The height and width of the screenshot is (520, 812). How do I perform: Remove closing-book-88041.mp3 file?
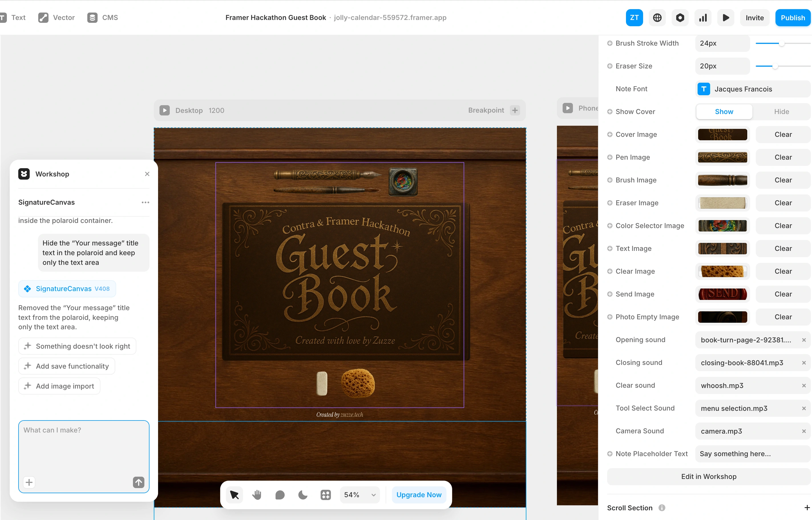click(x=804, y=363)
